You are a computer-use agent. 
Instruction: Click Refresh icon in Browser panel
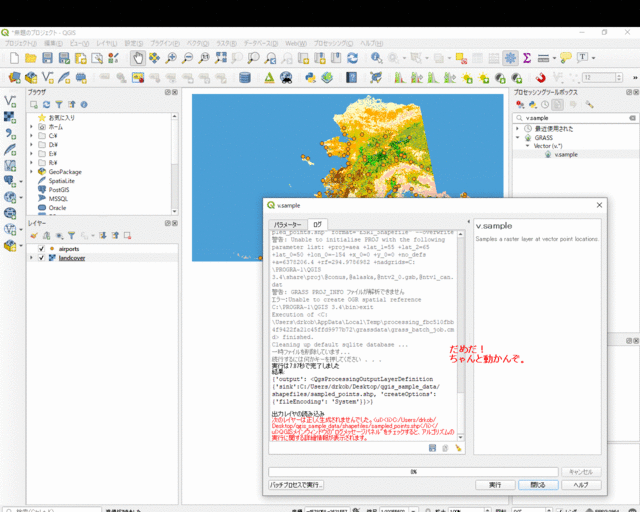coord(47,105)
